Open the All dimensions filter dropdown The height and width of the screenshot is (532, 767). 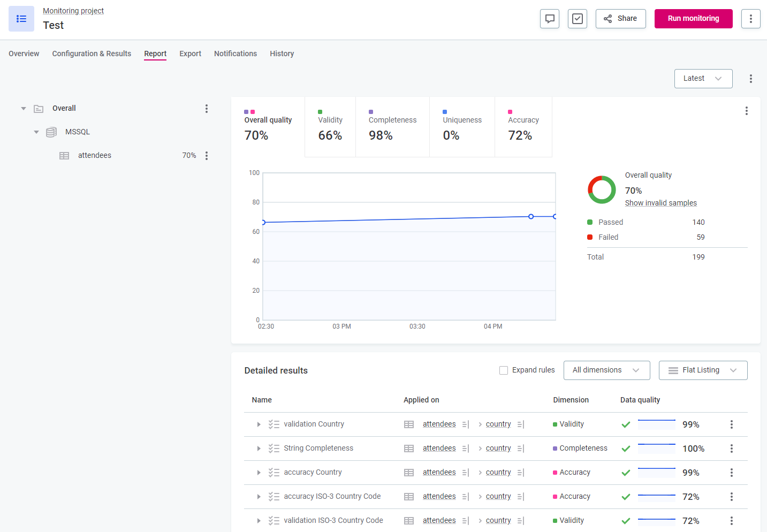point(606,370)
